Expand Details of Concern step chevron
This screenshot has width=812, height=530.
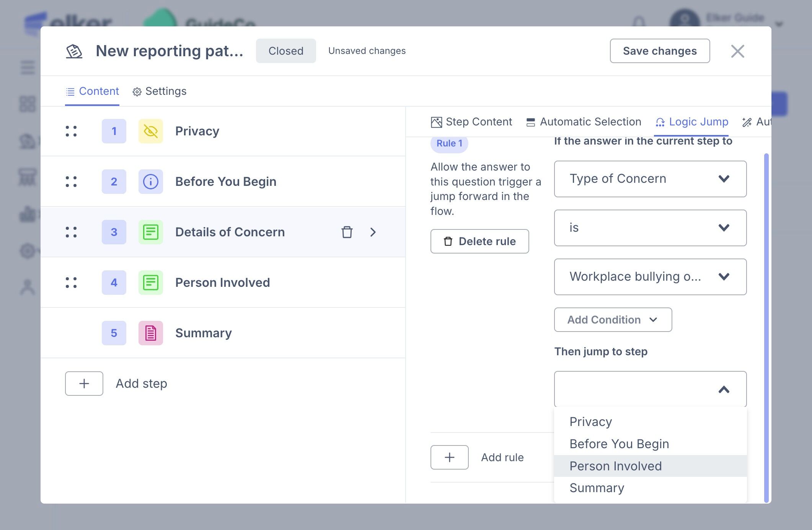(373, 232)
